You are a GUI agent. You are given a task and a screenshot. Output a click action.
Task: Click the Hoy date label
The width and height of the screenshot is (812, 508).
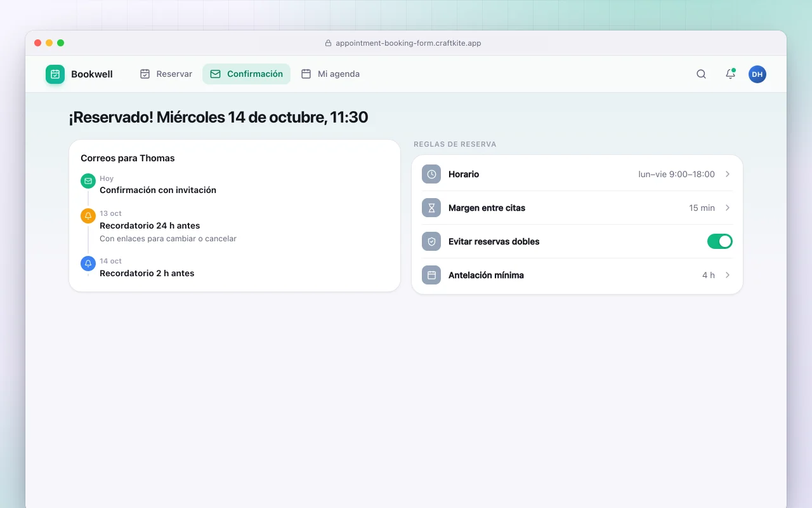coord(107,178)
